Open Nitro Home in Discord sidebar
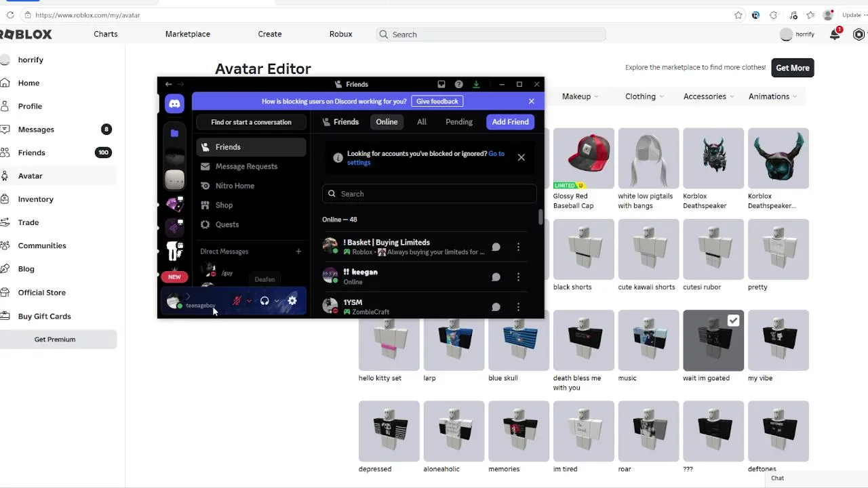The width and height of the screenshot is (868, 488). click(251, 186)
